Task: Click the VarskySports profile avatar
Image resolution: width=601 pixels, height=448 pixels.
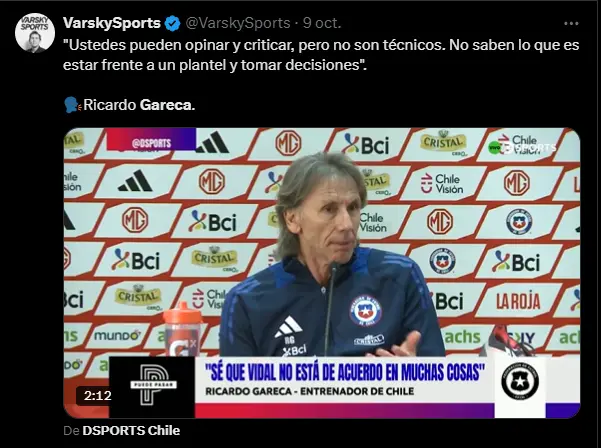Action: (34, 33)
